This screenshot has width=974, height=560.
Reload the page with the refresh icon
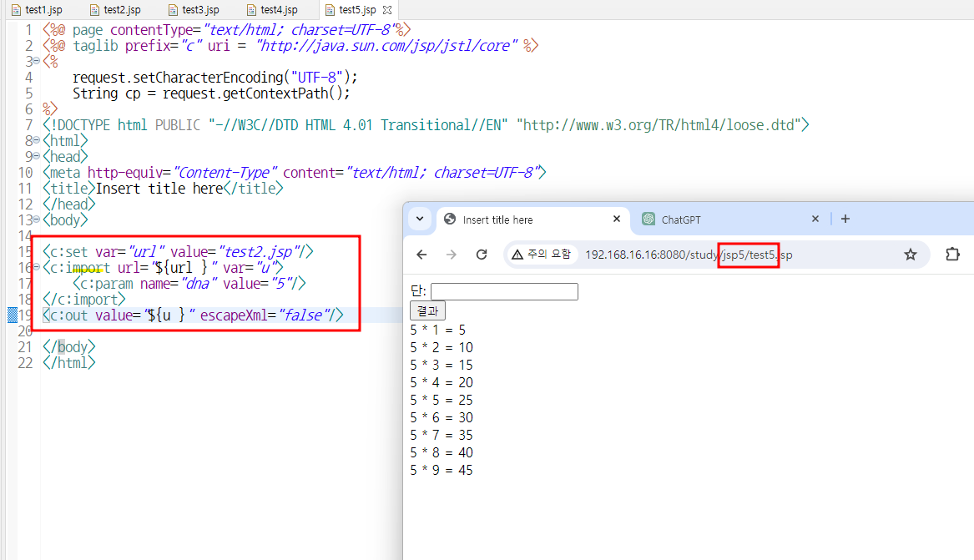point(482,255)
